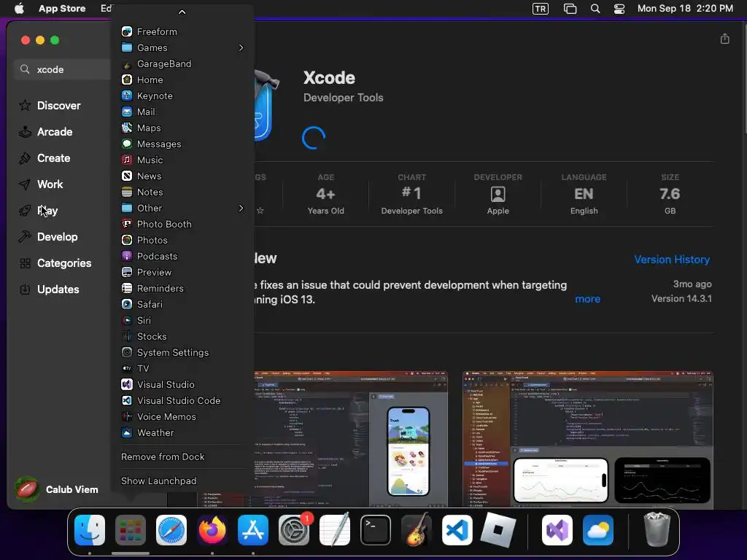Open the Calub Viem account profile
The height and width of the screenshot is (560, 747).
pyautogui.click(x=56, y=489)
